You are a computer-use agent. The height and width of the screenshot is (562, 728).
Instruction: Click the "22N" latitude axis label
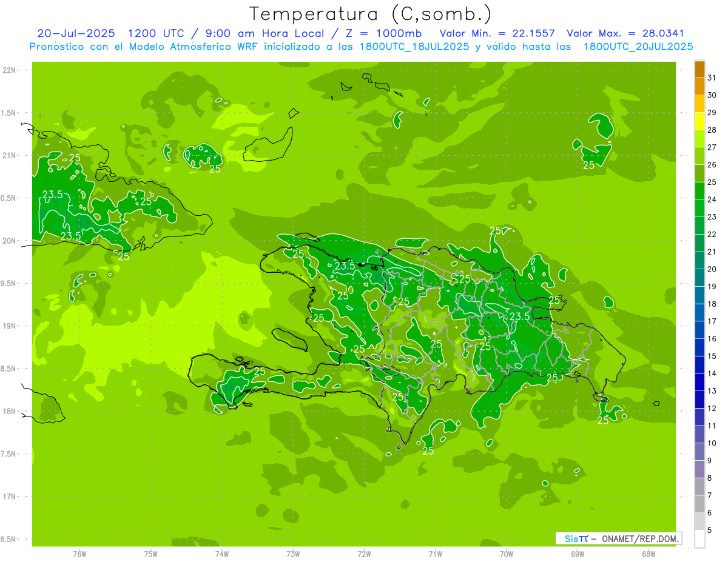point(9,70)
